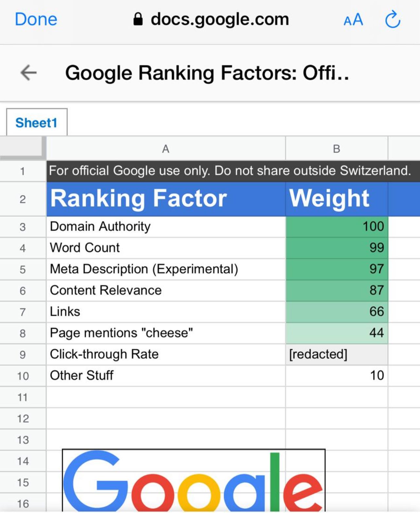
Task: Select column B header
Action: [336, 149]
